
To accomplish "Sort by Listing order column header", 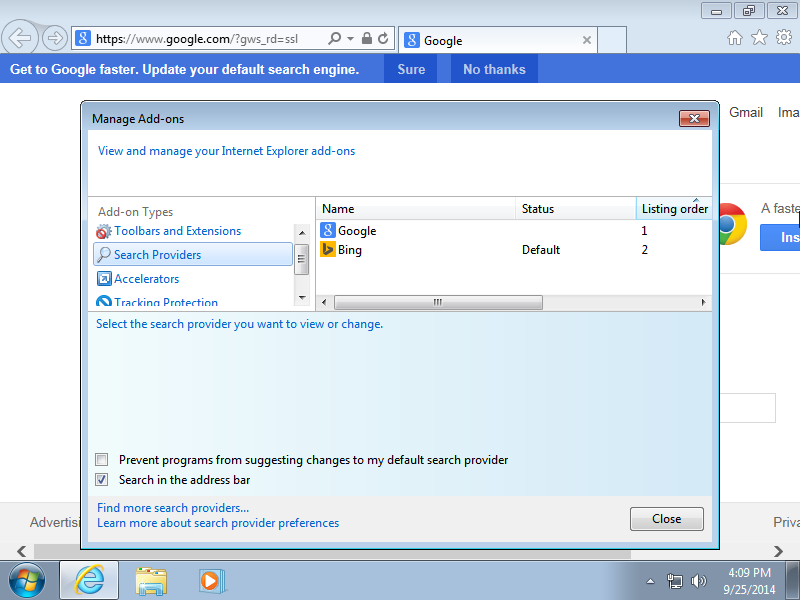I will tap(674, 209).
